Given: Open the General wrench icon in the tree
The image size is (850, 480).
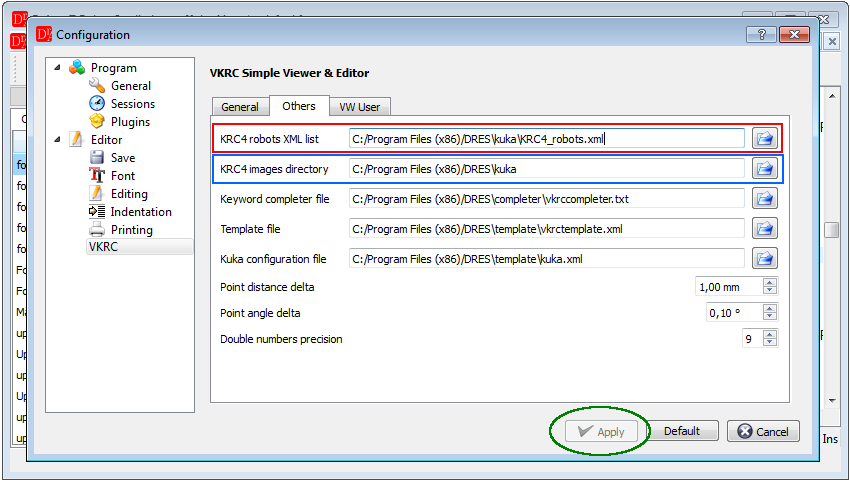Looking at the screenshot, I should [x=96, y=85].
